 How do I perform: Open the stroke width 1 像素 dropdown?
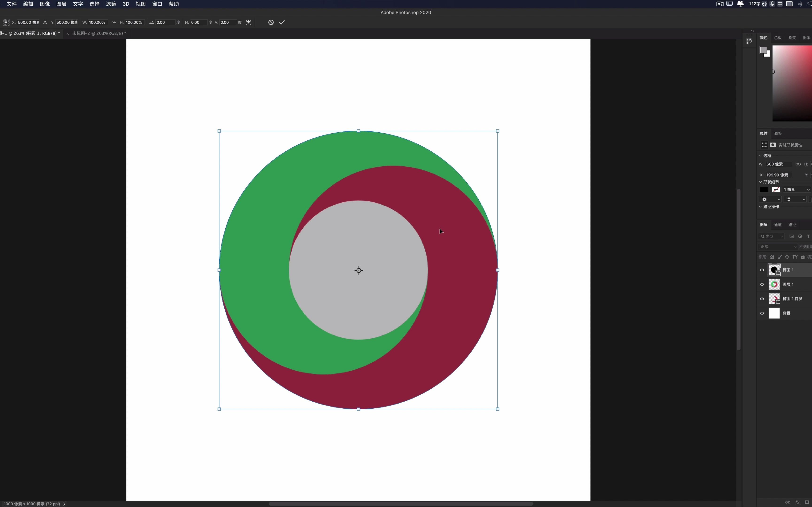pos(808,189)
